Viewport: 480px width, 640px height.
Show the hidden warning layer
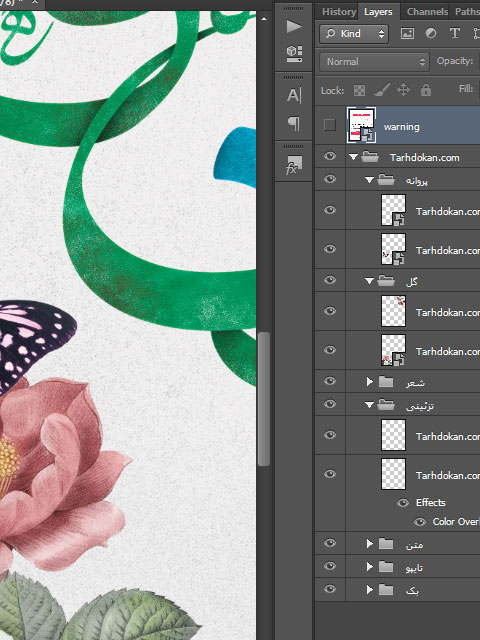coord(330,124)
